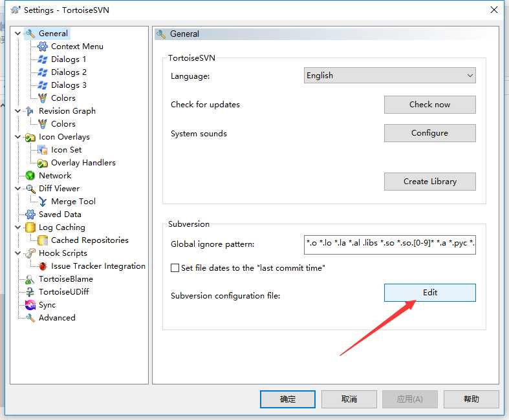Open Issue Tracker Integration page
The width and height of the screenshot is (509, 420).
[98, 266]
